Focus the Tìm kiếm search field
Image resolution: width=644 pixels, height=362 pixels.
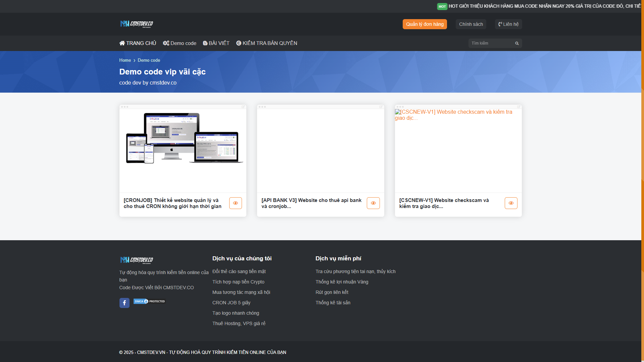(x=491, y=43)
